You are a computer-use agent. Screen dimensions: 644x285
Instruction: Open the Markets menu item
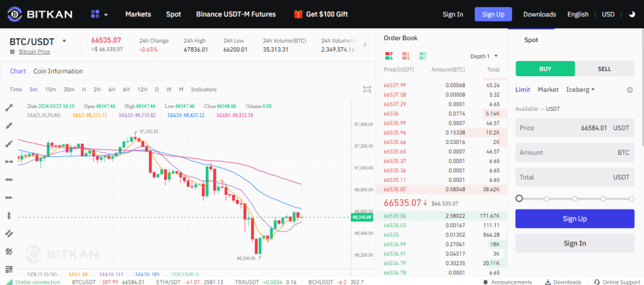(x=138, y=14)
